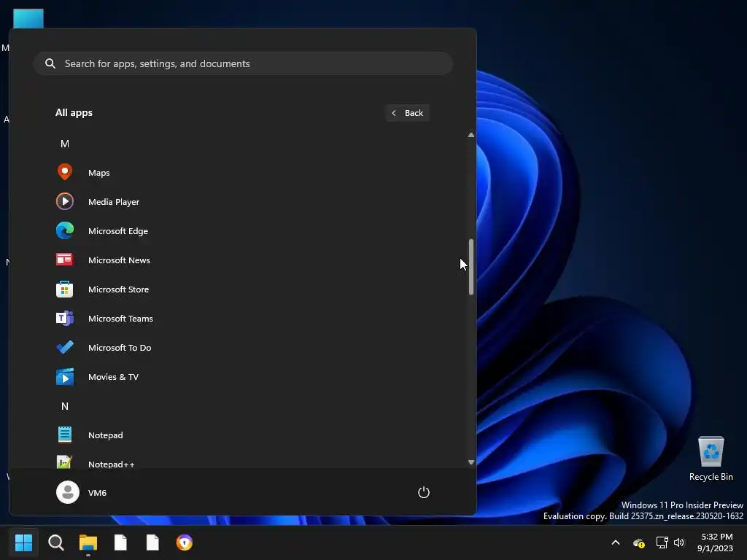
Task: Open the Microsoft To Do checkmark icon
Action: coord(65,347)
